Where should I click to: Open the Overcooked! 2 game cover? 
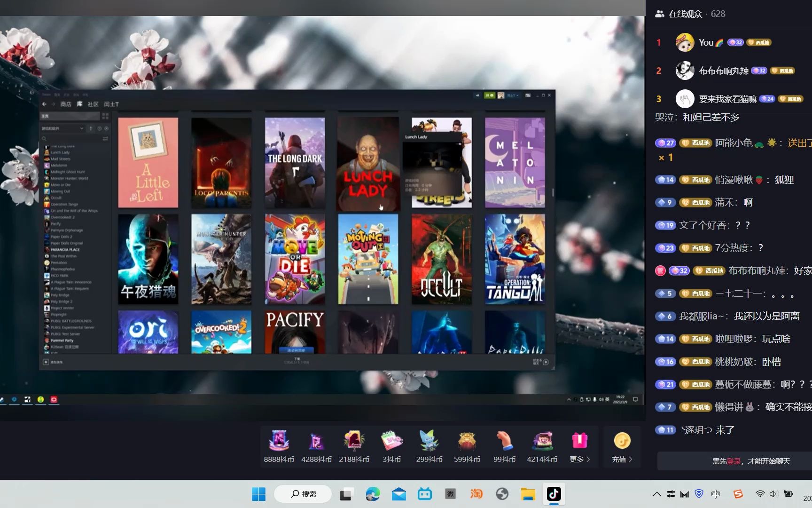tap(221, 332)
